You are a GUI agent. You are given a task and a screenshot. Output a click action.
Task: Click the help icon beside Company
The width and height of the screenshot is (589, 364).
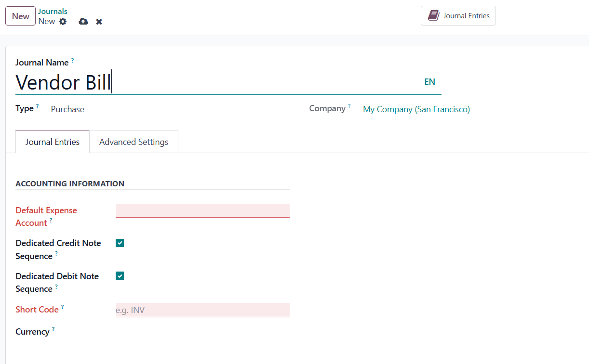click(349, 106)
